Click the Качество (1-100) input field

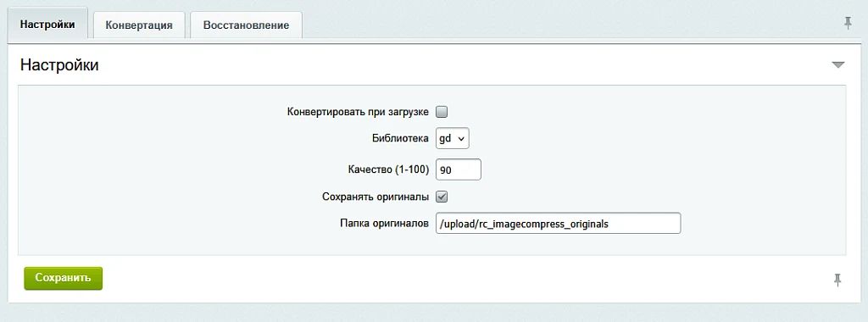(459, 169)
